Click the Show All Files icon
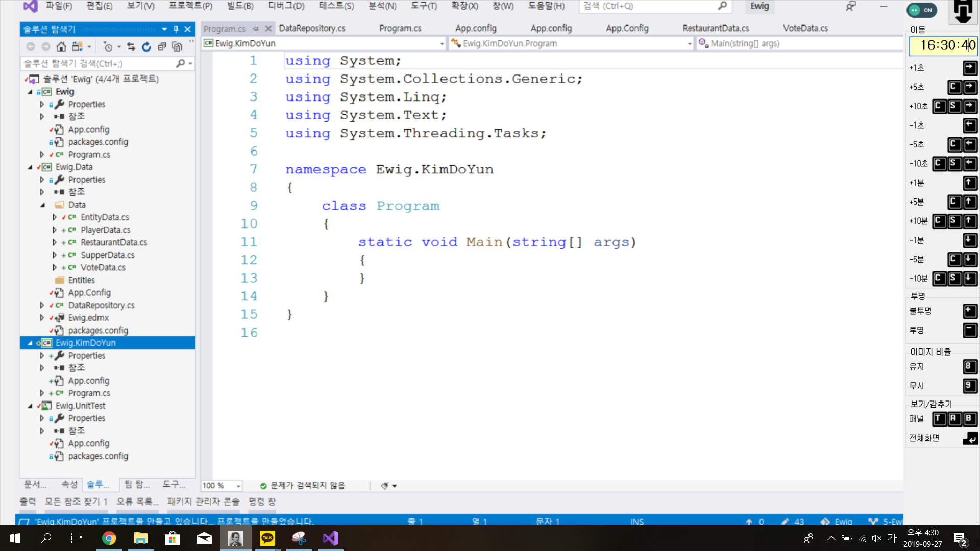980x551 pixels. tap(177, 47)
